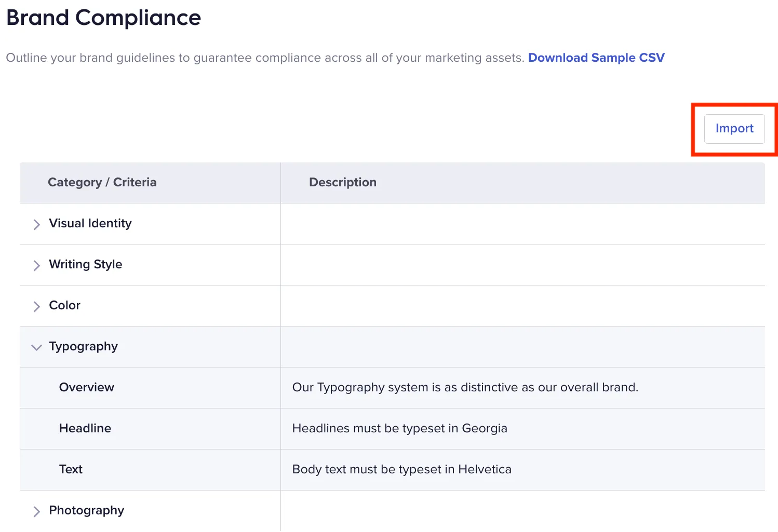Expand the Photography category chevron
The height and width of the screenshot is (532, 778).
pyautogui.click(x=36, y=511)
